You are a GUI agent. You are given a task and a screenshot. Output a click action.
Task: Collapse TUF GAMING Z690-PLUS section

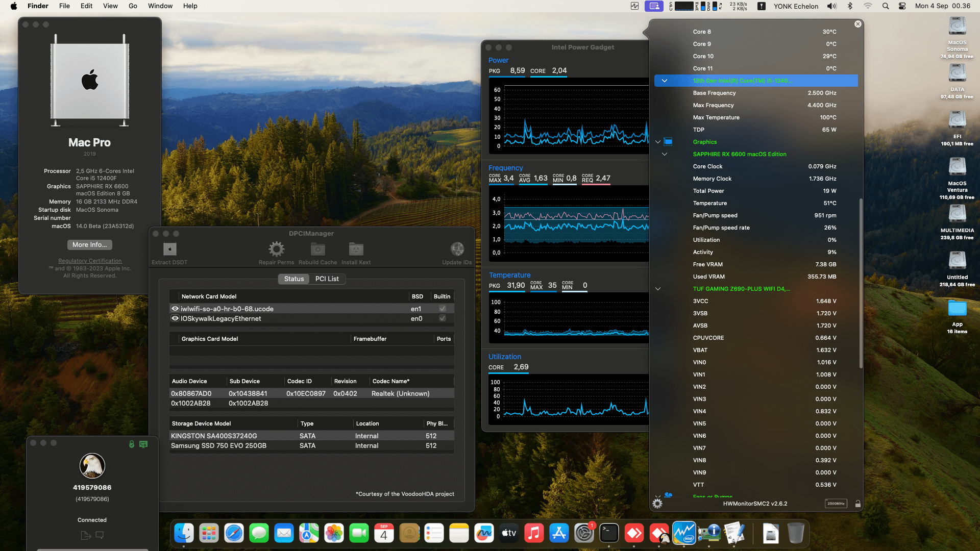[658, 289]
